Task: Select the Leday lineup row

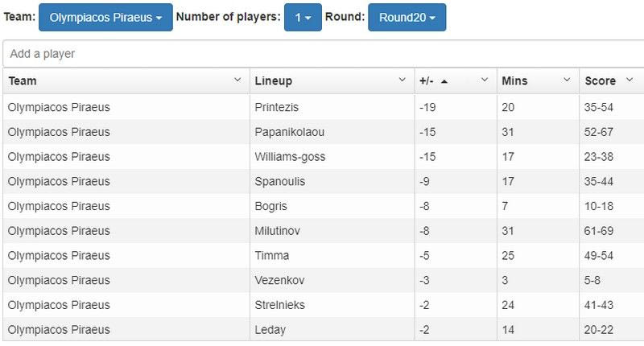Action: point(270,330)
